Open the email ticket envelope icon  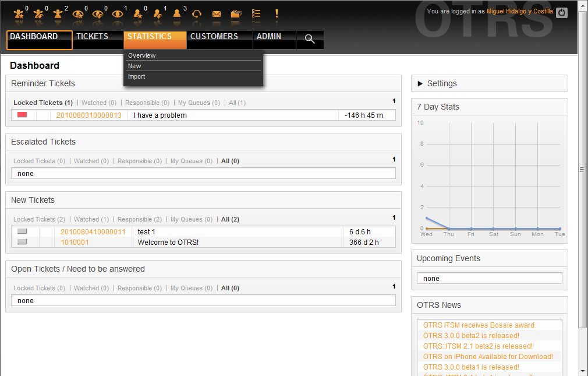click(x=217, y=13)
